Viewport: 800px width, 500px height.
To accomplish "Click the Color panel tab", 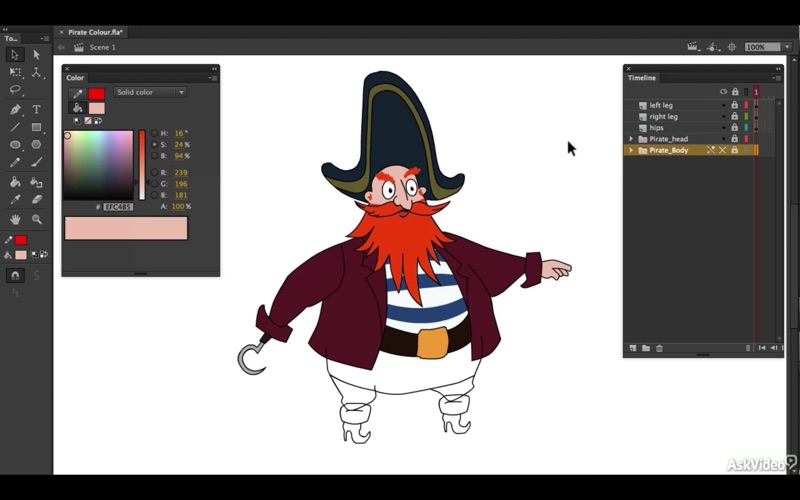I will [75, 78].
